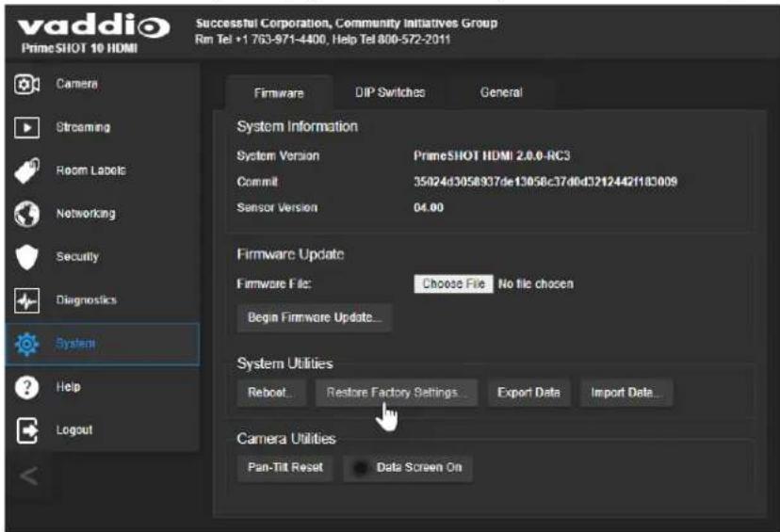Click the Security shield icon

(x=27, y=257)
